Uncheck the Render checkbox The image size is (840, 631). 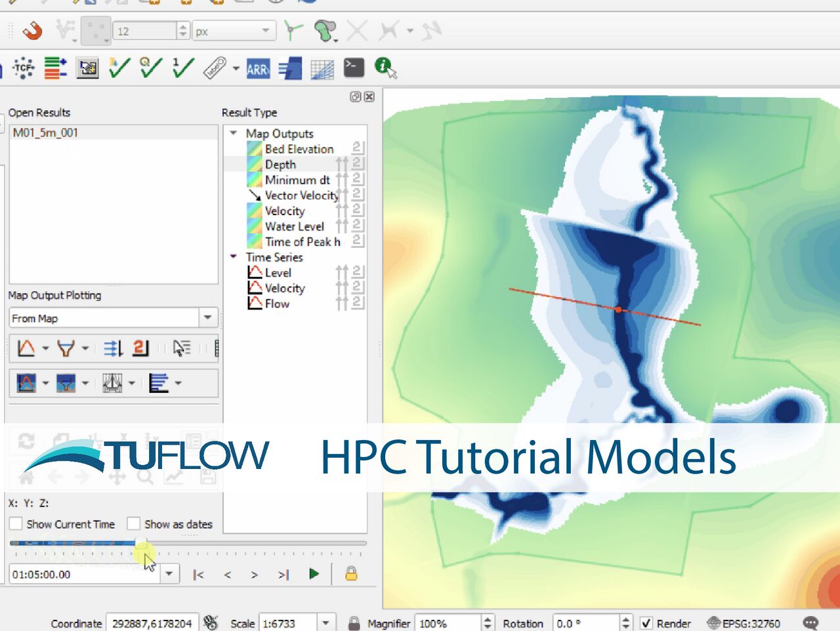tap(646, 623)
